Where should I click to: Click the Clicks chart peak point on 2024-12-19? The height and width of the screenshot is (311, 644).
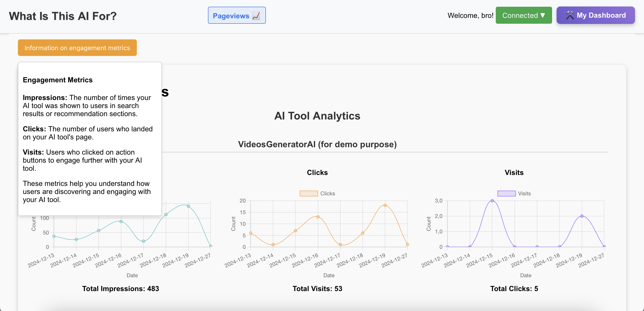pos(385,205)
